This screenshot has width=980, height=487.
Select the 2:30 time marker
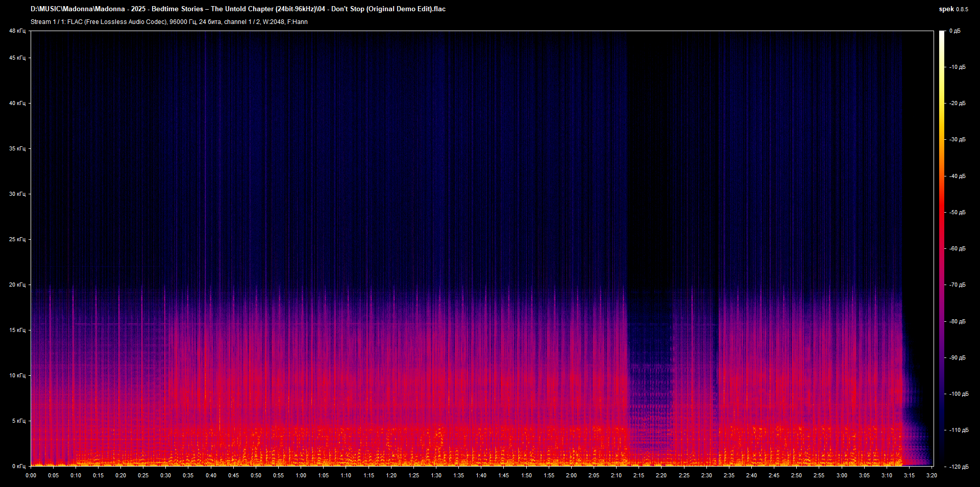pyautogui.click(x=706, y=475)
